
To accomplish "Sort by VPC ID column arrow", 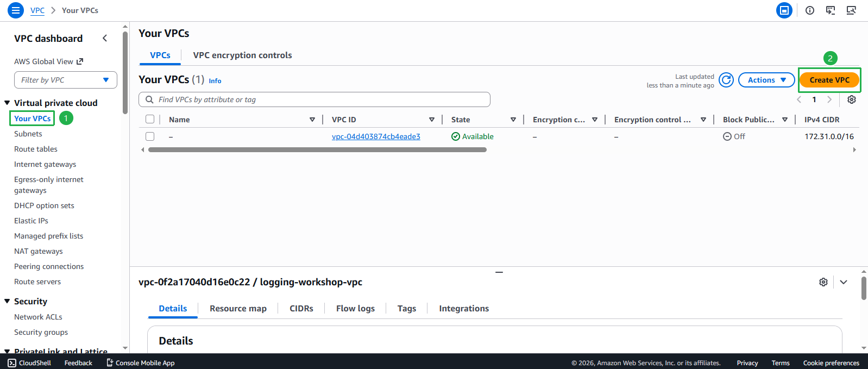I will click(432, 120).
